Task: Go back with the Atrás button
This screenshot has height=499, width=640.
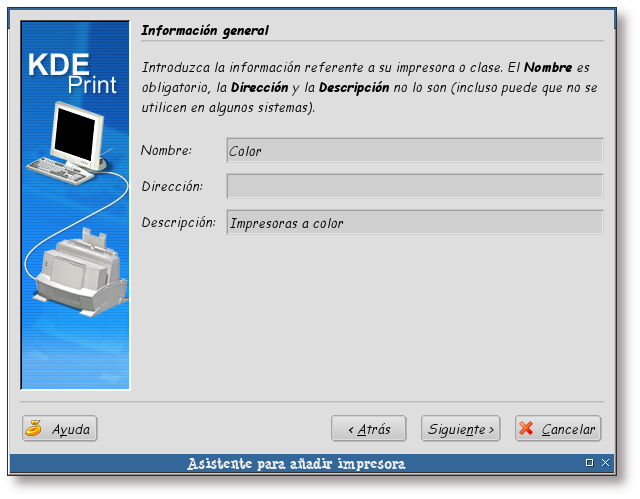Action: 368,429
